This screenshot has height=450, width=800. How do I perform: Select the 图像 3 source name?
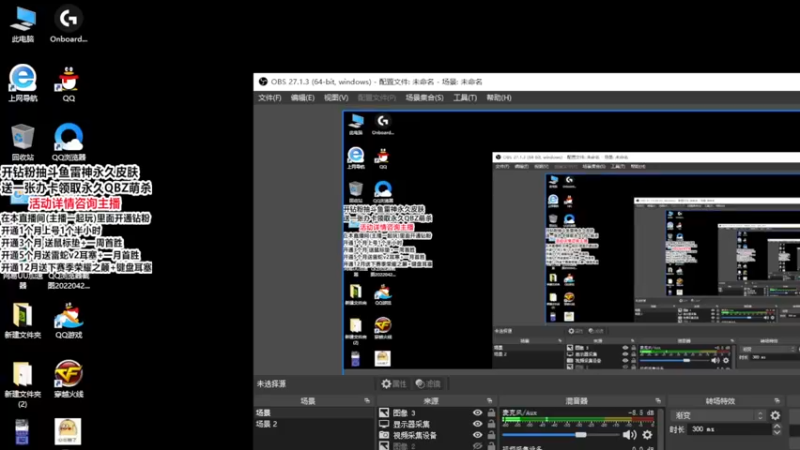pyautogui.click(x=404, y=413)
